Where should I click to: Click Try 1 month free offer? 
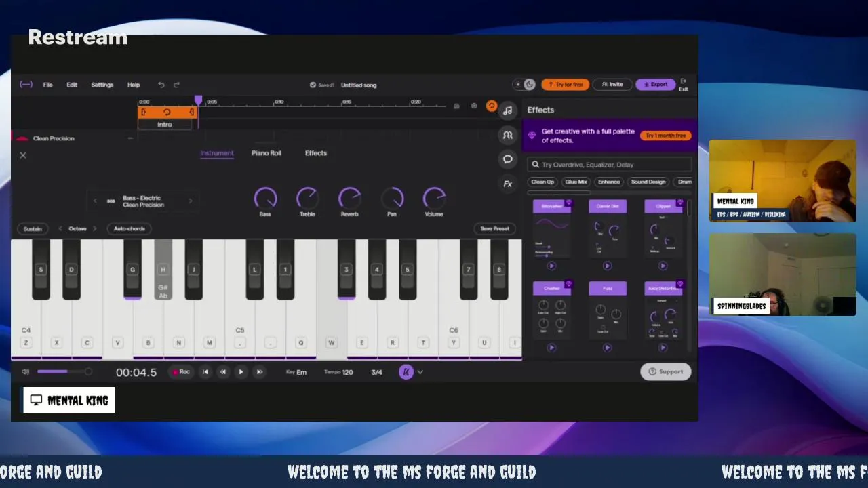[665, 136]
